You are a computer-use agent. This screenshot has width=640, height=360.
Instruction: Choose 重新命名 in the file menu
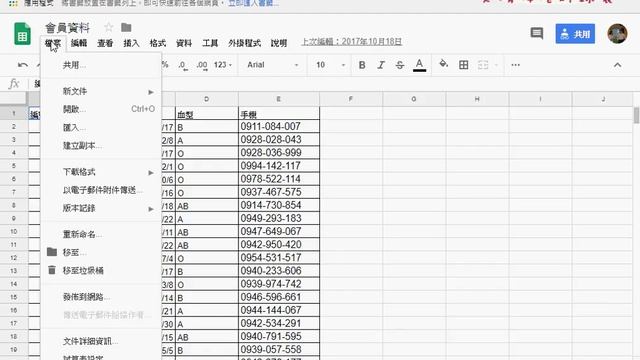pos(102,234)
